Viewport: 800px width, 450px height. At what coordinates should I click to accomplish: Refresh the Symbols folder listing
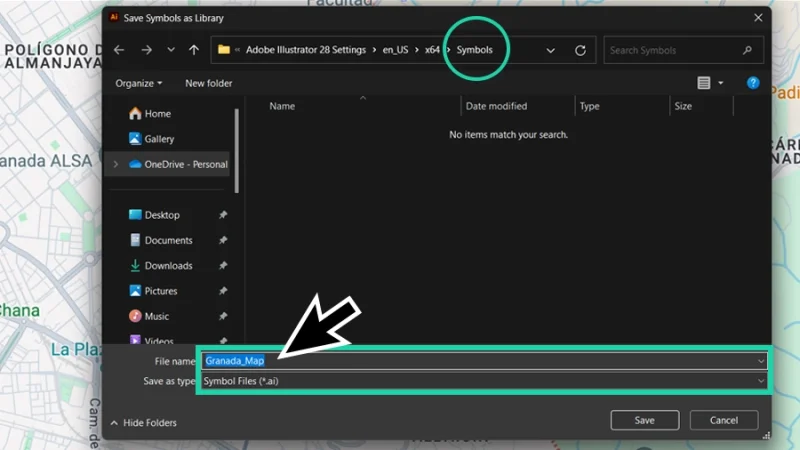pos(580,50)
